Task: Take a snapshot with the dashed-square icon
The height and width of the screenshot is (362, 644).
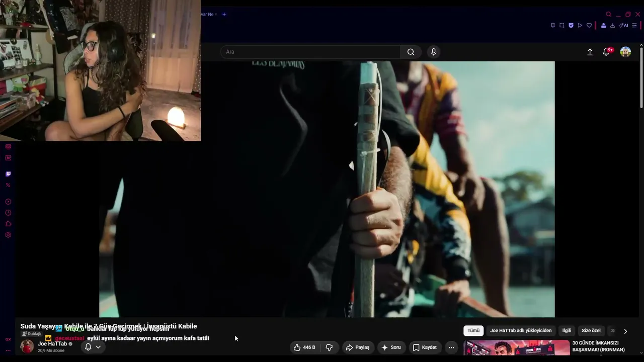Action: coord(562,25)
